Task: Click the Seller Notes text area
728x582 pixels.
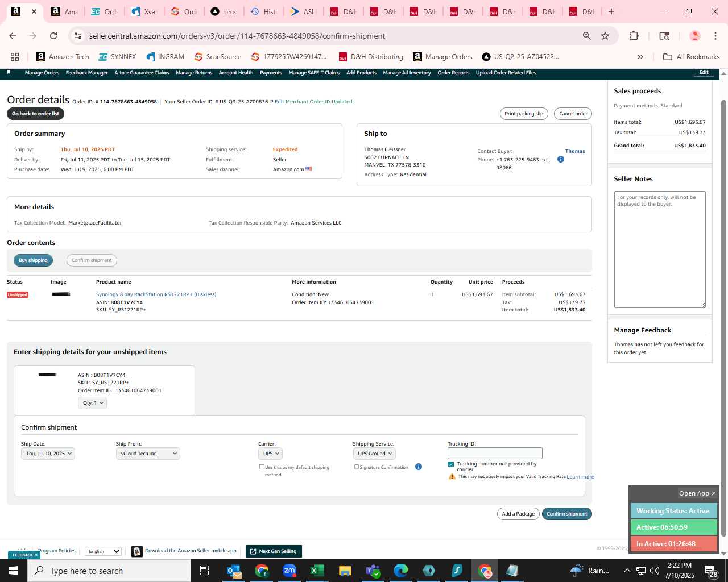Action: (660, 250)
